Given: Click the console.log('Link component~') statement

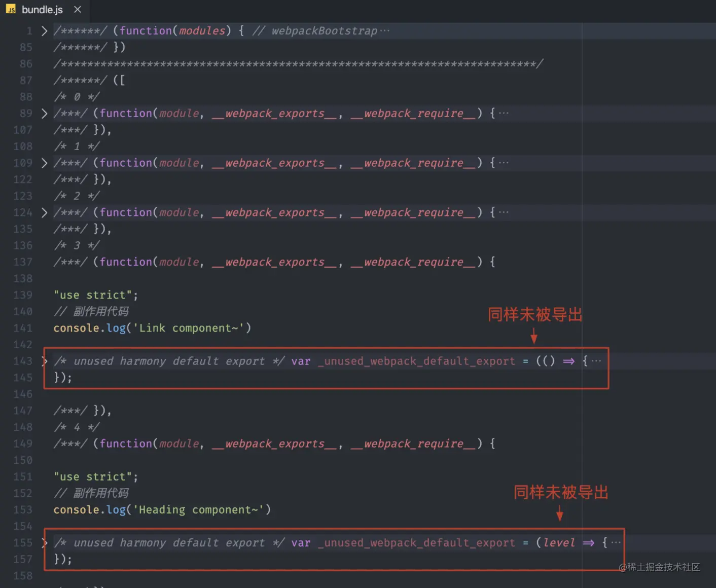Looking at the screenshot, I should pos(152,328).
